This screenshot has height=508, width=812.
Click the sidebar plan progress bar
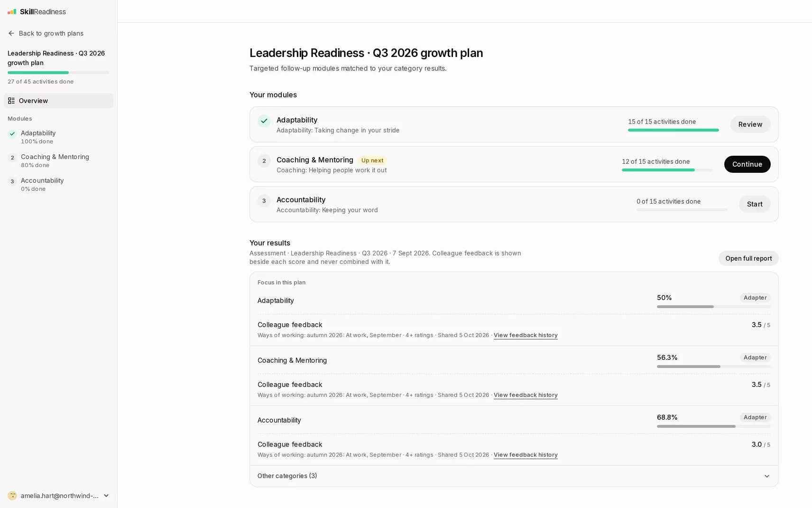58,73
